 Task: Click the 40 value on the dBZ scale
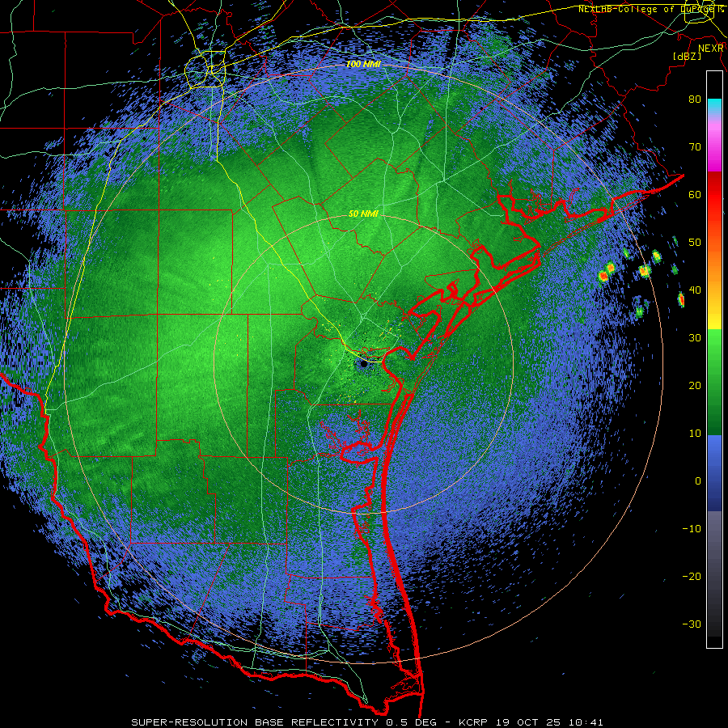point(695,290)
